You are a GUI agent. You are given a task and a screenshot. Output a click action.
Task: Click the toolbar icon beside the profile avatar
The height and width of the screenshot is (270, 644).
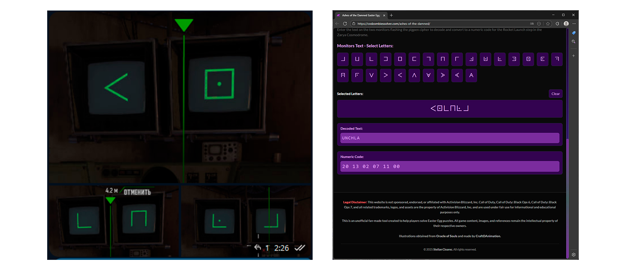(557, 24)
